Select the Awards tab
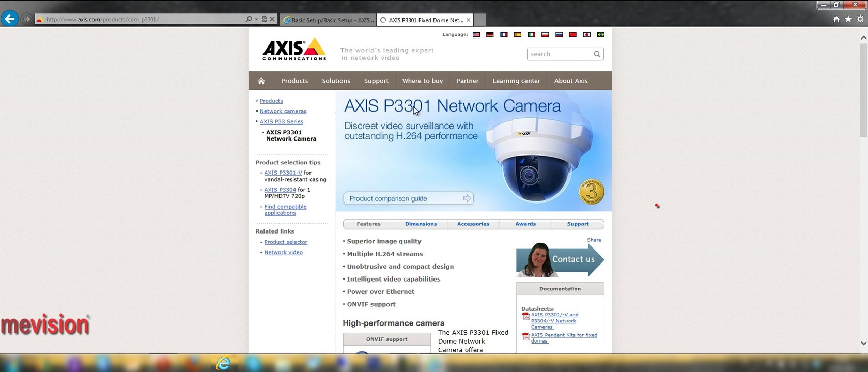 coord(525,224)
